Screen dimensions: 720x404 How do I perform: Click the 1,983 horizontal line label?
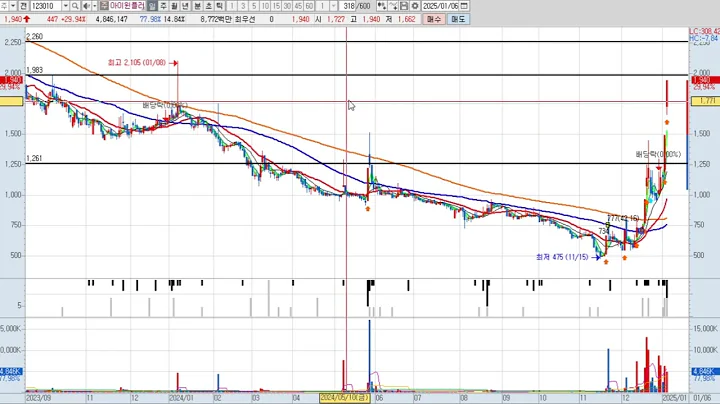[34, 70]
